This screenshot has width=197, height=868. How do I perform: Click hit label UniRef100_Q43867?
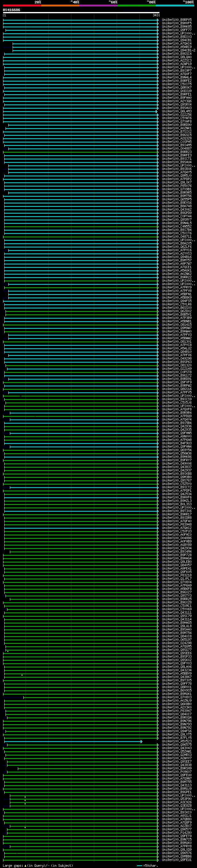point(177,677)
